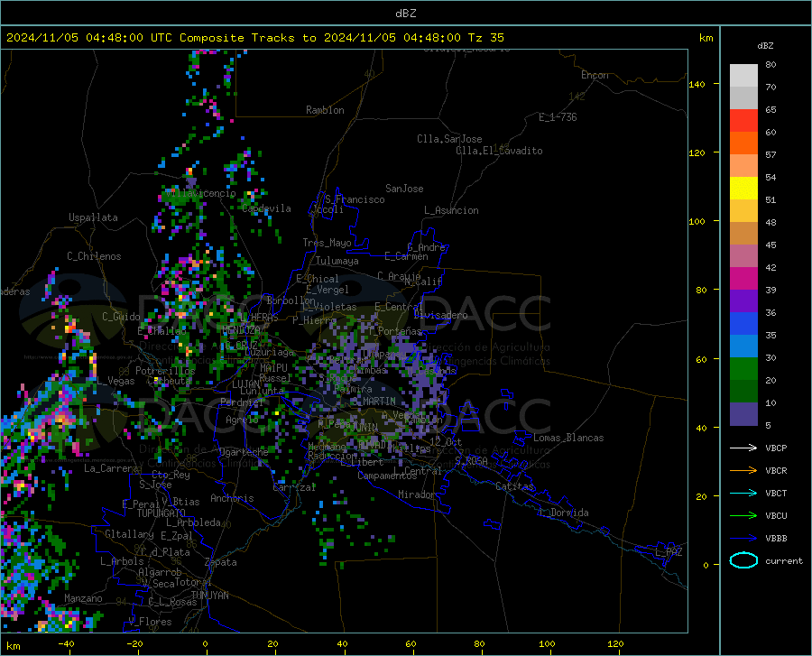
Task: Click the 'V_Flores' map label
Action: tap(150, 622)
